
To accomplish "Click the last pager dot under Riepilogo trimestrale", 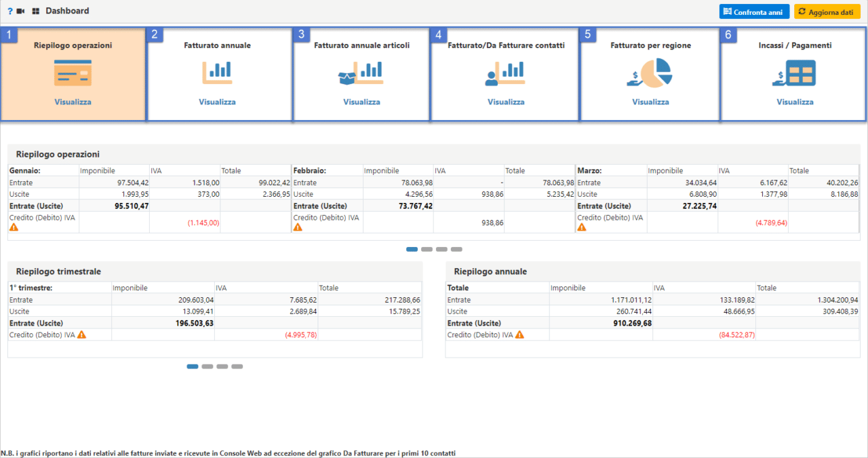I will tap(237, 366).
